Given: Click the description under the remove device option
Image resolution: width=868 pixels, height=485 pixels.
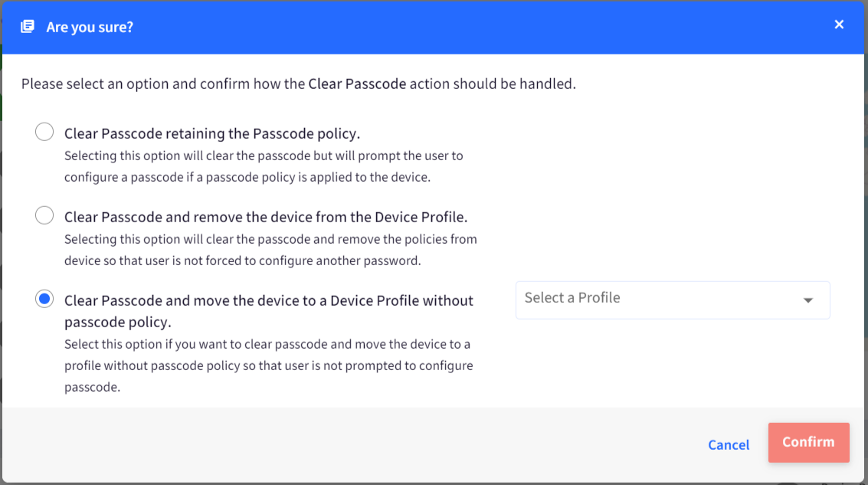Looking at the screenshot, I should pos(270,250).
